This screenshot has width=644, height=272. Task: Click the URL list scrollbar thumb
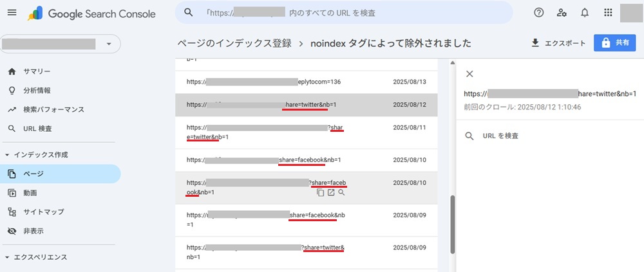point(451,221)
